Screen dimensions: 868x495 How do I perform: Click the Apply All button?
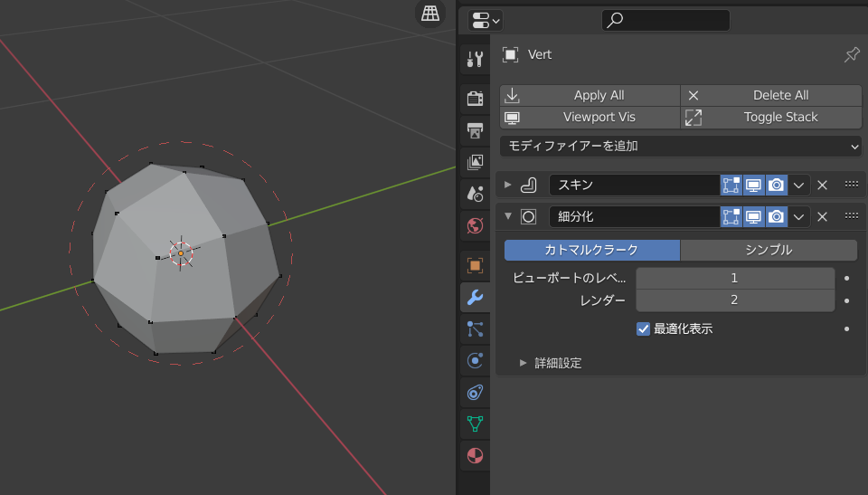click(x=590, y=95)
